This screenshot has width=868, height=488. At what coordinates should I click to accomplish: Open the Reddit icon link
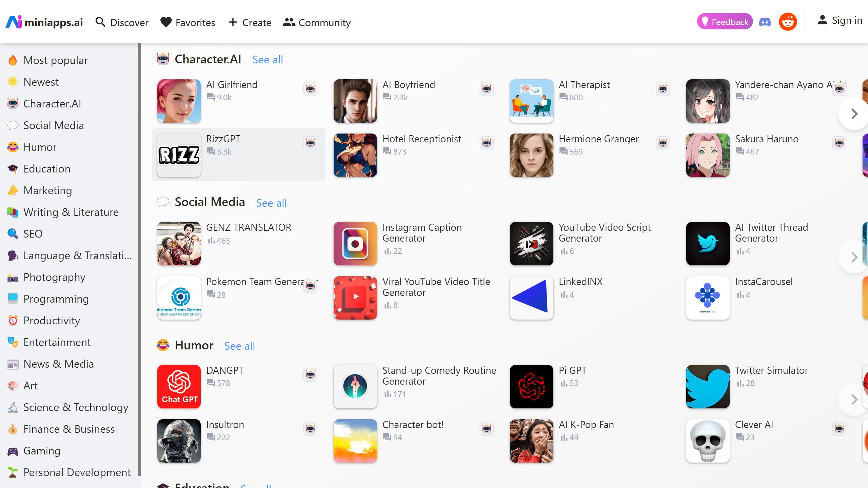point(788,22)
